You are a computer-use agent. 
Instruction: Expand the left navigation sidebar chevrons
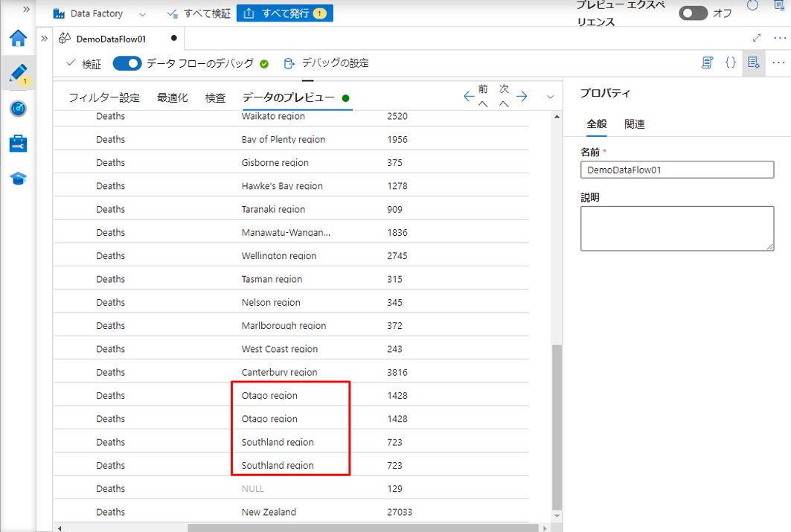coord(26,9)
